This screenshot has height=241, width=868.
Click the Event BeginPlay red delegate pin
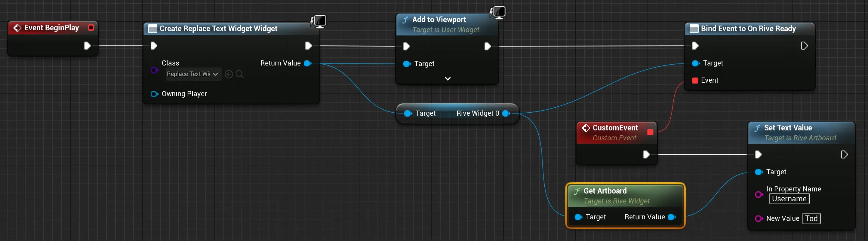(x=91, y=28)
